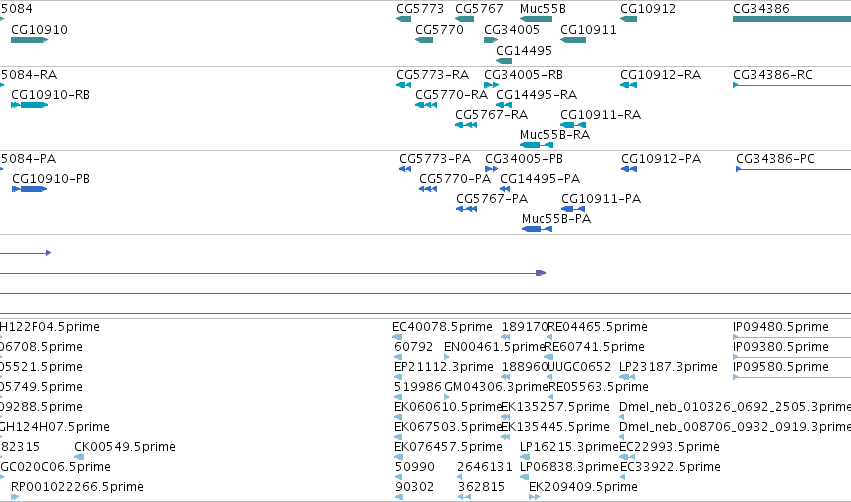Click transcript CG34005-RB
This screenshot has width=851, height=502.
523,75
